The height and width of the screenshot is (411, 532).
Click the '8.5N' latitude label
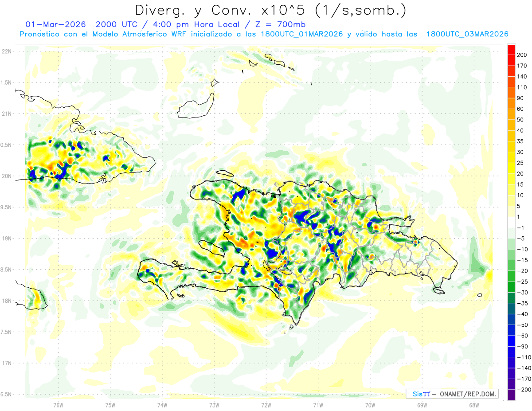6,270
